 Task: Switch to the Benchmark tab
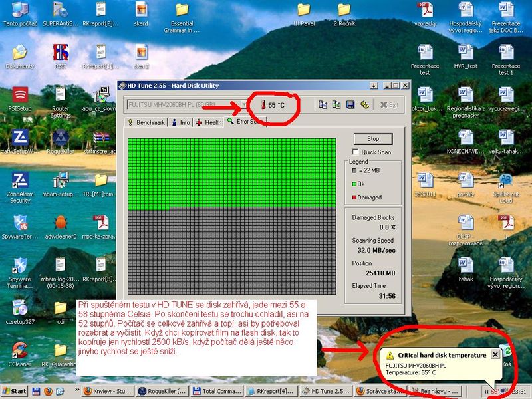click(x=146, y=122)
